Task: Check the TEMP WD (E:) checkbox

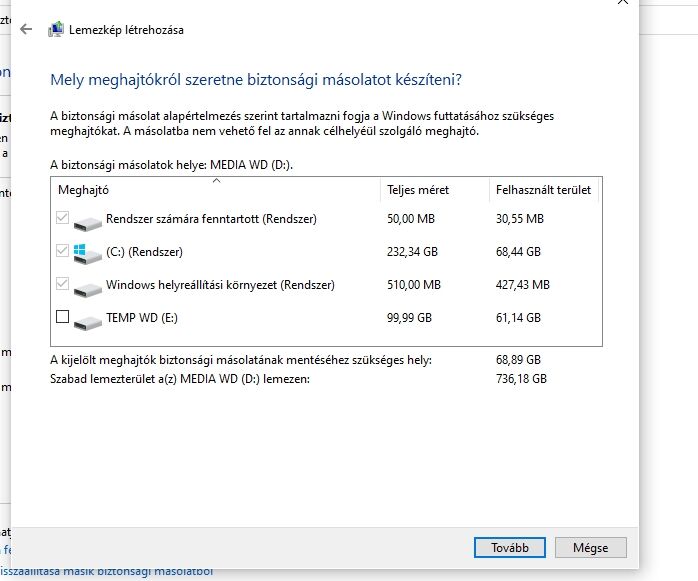Action: coord(63,317)
